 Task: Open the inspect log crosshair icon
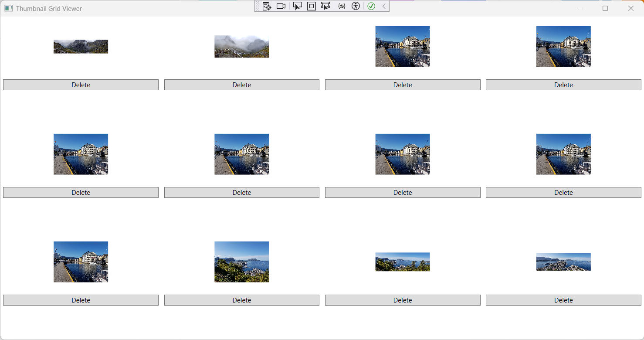(267, 6)
